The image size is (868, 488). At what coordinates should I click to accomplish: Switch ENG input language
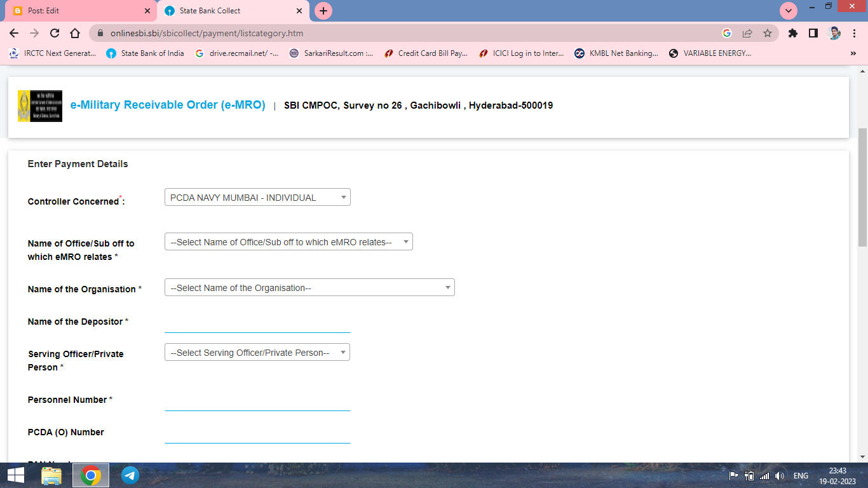pyautogui.click(x=801, y=475)
